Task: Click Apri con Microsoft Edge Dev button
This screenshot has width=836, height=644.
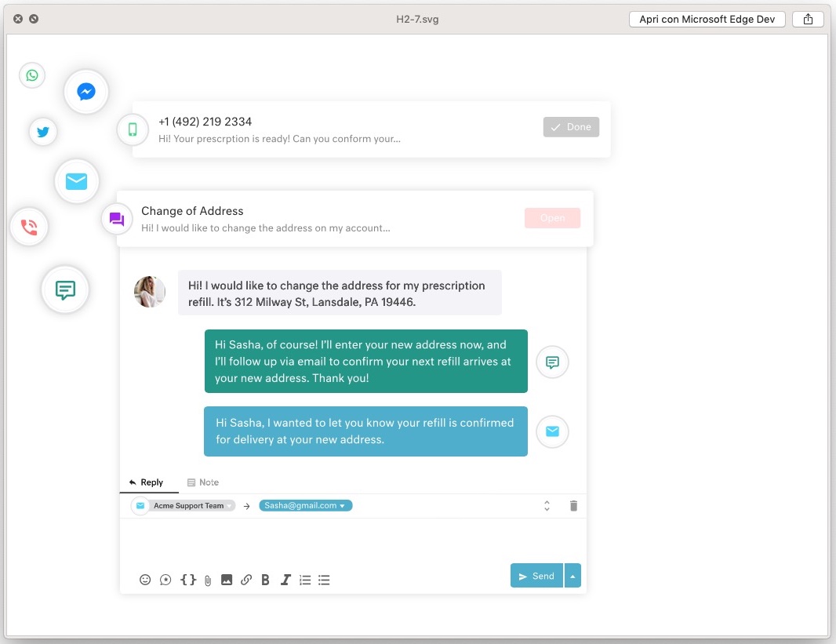Action: [707, 19]
